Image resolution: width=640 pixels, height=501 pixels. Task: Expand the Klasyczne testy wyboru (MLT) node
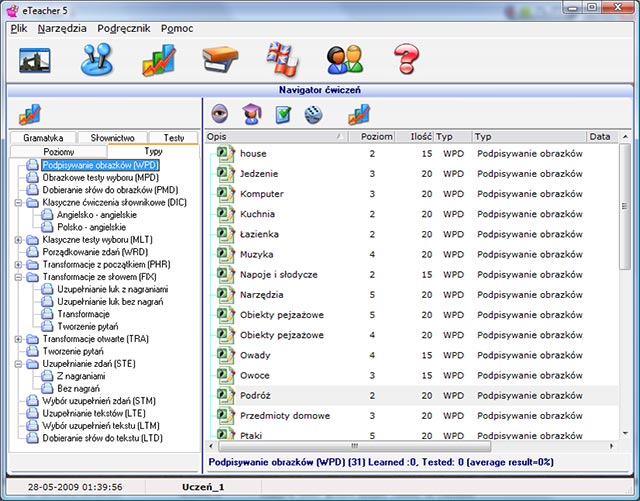pyautogui.click(x=19, y=240)
